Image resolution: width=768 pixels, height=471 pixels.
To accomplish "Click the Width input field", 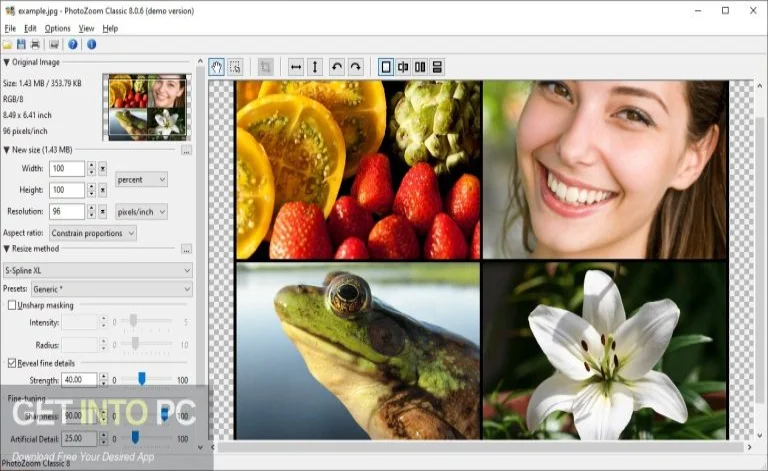I will [67, 168].
